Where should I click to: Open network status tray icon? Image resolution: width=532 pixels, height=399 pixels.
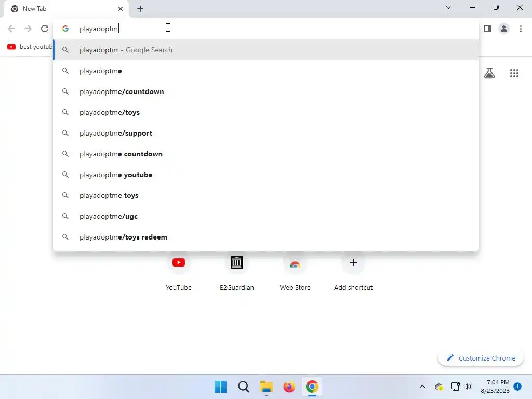click(455, 387)
